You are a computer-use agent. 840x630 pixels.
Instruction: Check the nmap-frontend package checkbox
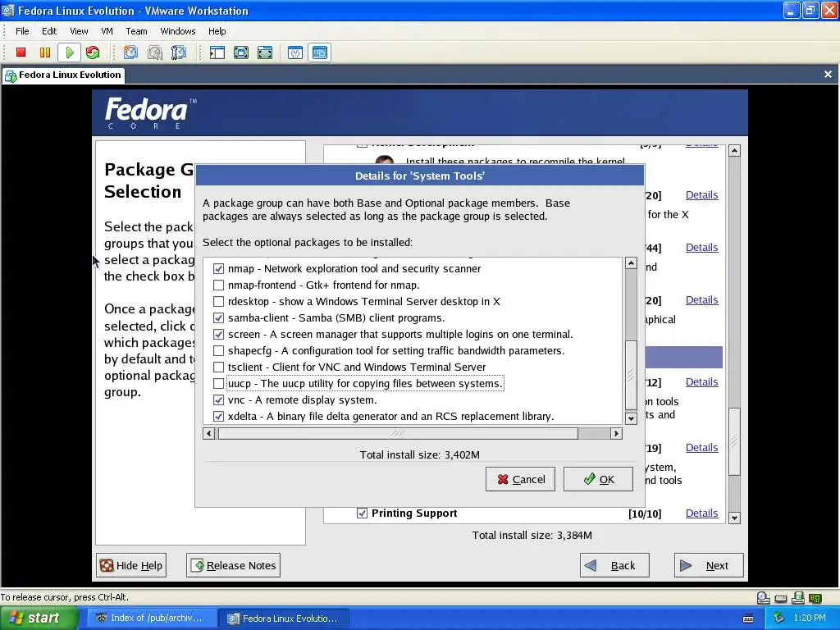(218, 285)
